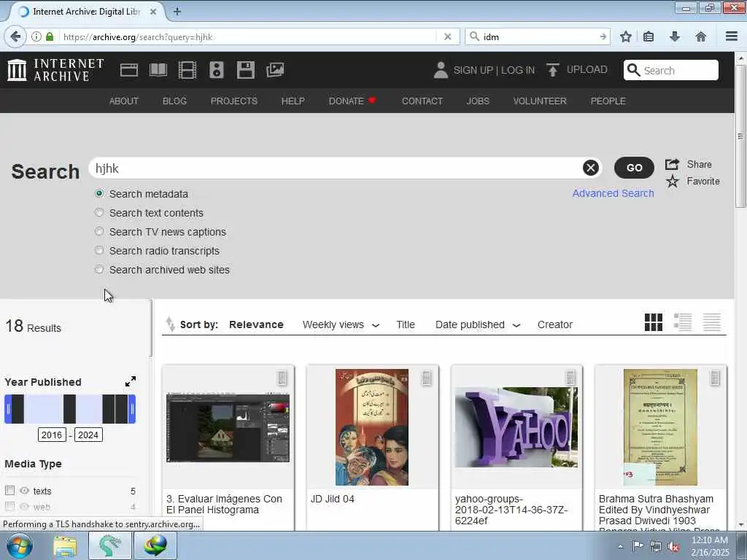The height and width of the screenshot is (560, 747).
Task: Open the VOLUNTEER menu item
Action: [x=540, y=101]
